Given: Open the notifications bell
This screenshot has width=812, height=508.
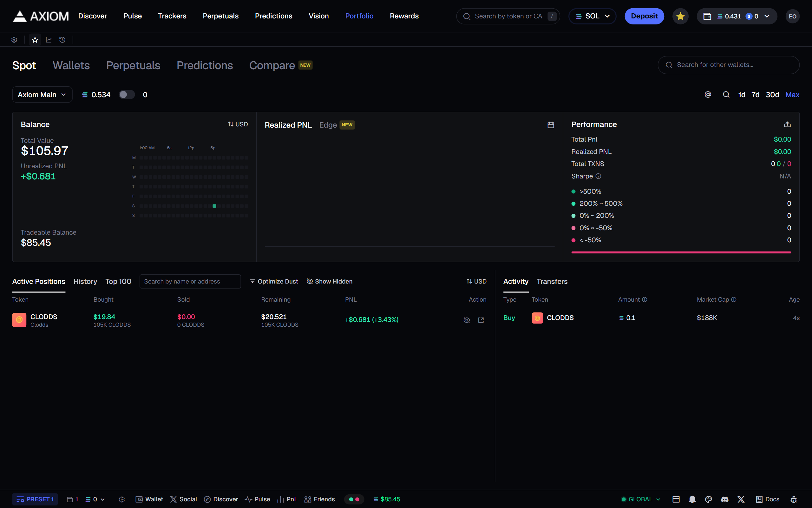Looking at the screenshot, I should pos(692,499).
